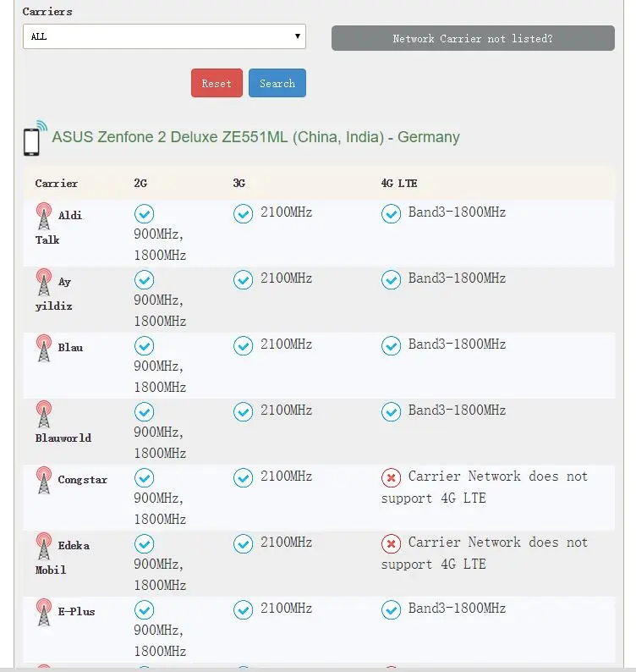
Task: Click the Blauworld carrier name
Action: click(63, 438)
